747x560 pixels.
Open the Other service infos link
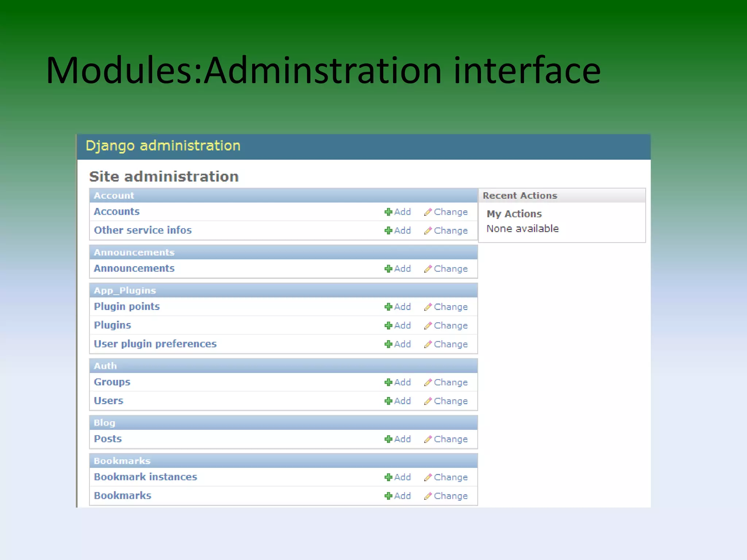(143, 230)
